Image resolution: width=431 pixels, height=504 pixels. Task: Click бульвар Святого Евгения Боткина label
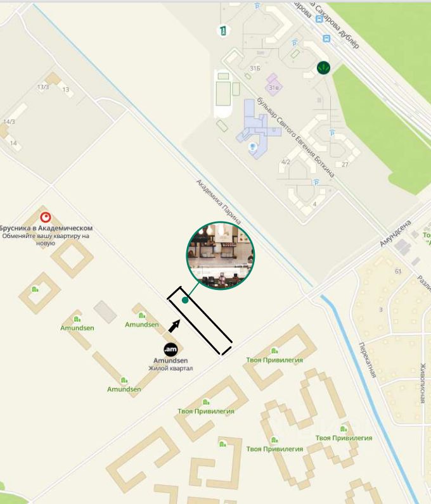point(295,137)
